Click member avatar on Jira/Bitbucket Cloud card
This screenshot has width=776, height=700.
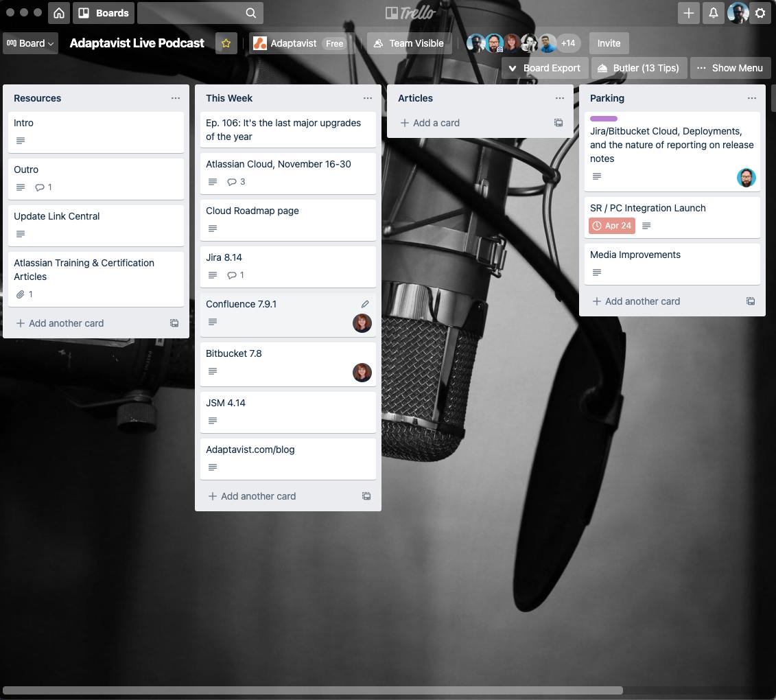click(746, 178)
